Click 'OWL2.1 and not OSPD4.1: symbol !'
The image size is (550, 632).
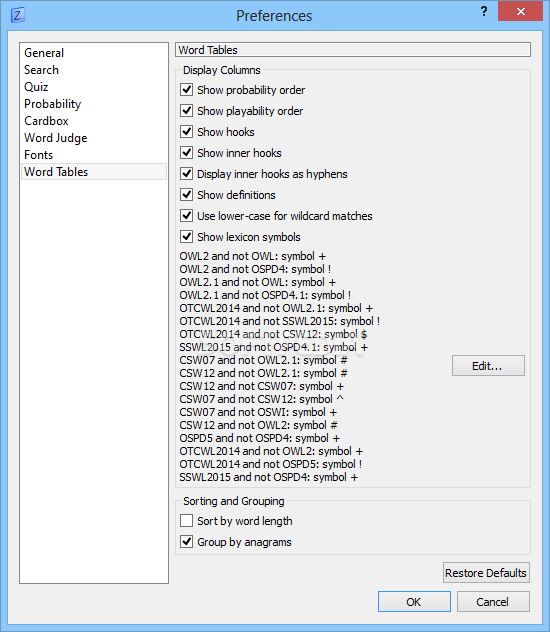(265, 295)
